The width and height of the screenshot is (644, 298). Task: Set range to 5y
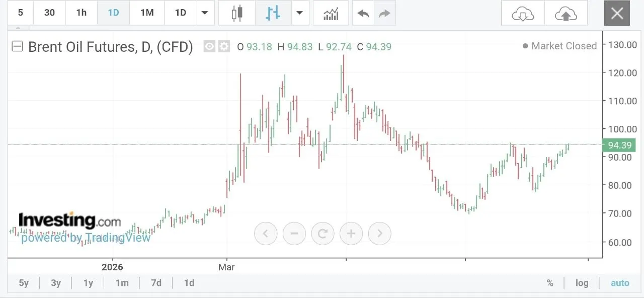pyautogui.click(x=24, y=283)
